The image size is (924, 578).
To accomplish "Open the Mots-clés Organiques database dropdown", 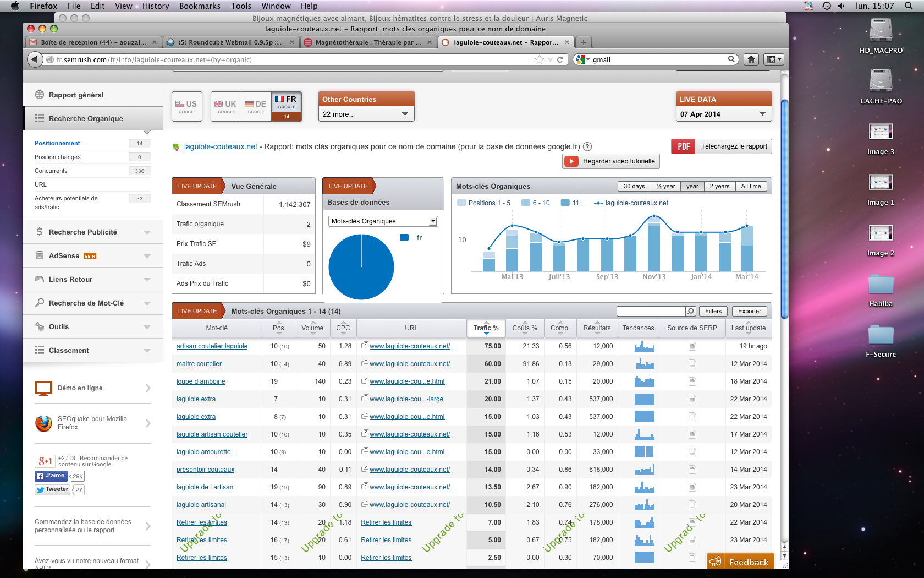I will tap(383, 221).
